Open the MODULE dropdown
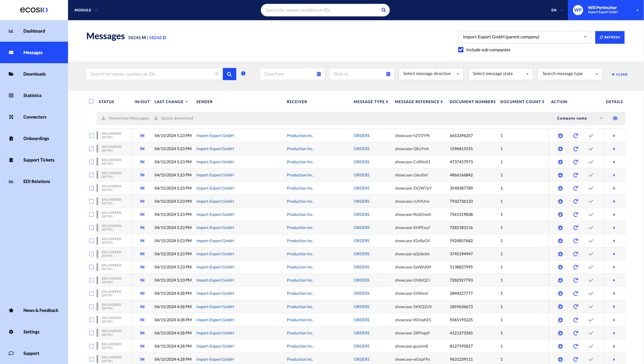The width and height of the screenshot is (644, 364). click(x=86, y=10)
